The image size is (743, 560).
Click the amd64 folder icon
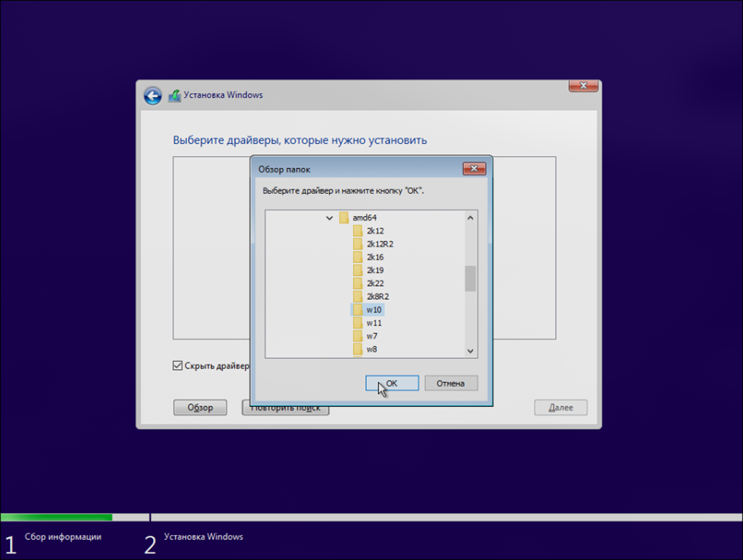pos(344,218)
